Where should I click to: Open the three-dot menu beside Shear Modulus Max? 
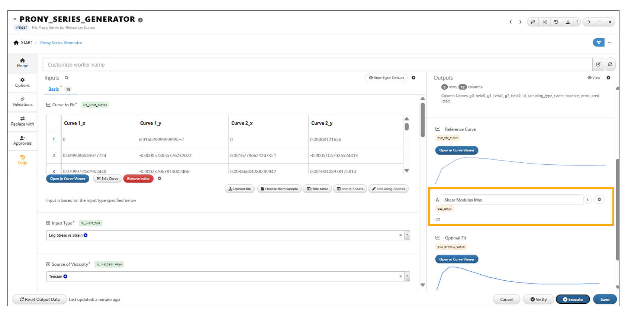pos(588,200)
